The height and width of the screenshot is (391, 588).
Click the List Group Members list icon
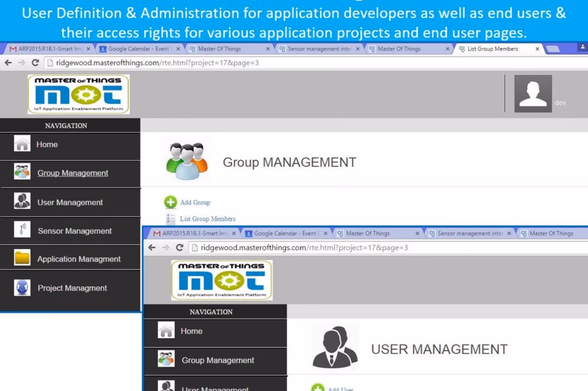pos(171,219)
